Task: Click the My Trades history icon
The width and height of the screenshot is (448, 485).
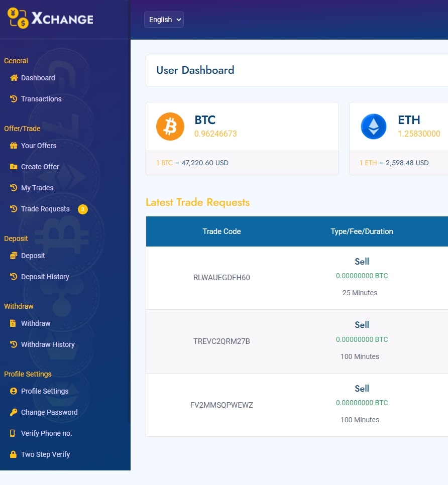Action: [x=13, y=187]
